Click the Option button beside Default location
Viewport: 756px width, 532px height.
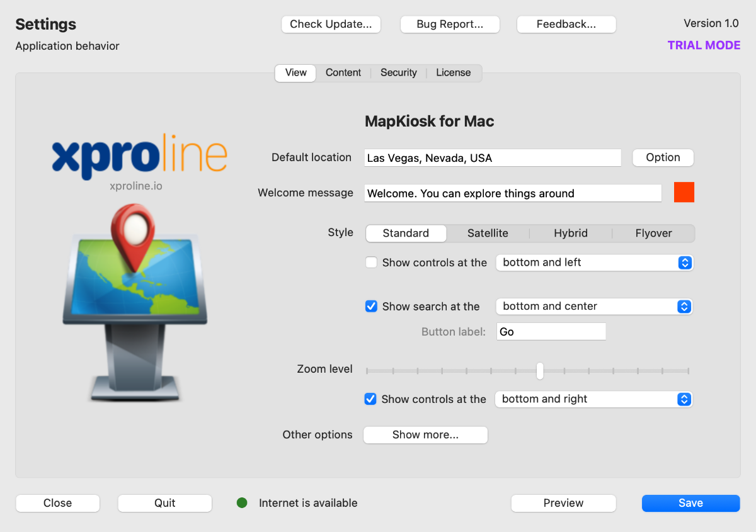(663, 157)
